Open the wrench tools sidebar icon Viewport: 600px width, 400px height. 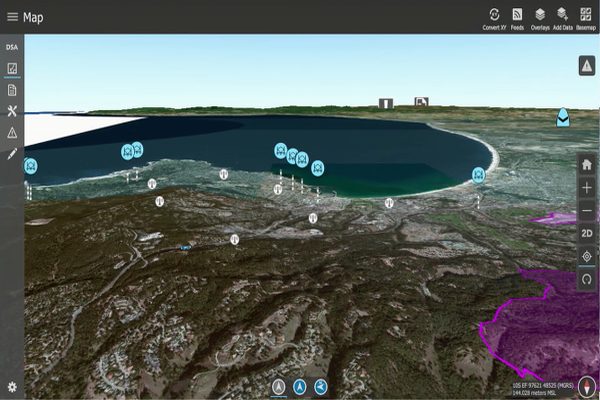[x=12, y=111]
